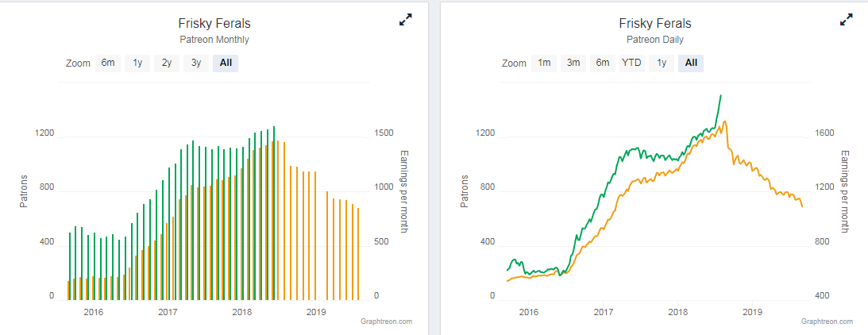
Task: Expand the Patreon Daily chart to fullscreen
Action: 847,21
